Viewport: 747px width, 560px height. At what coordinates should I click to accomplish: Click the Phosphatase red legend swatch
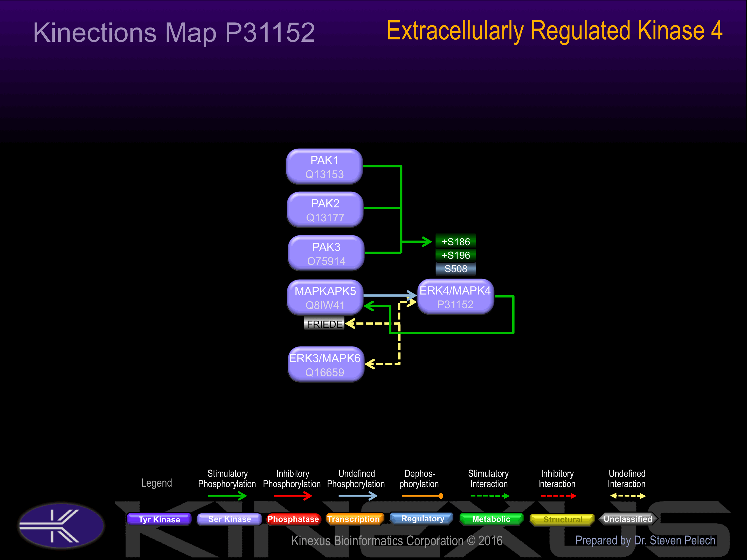(x=293, y=519)
